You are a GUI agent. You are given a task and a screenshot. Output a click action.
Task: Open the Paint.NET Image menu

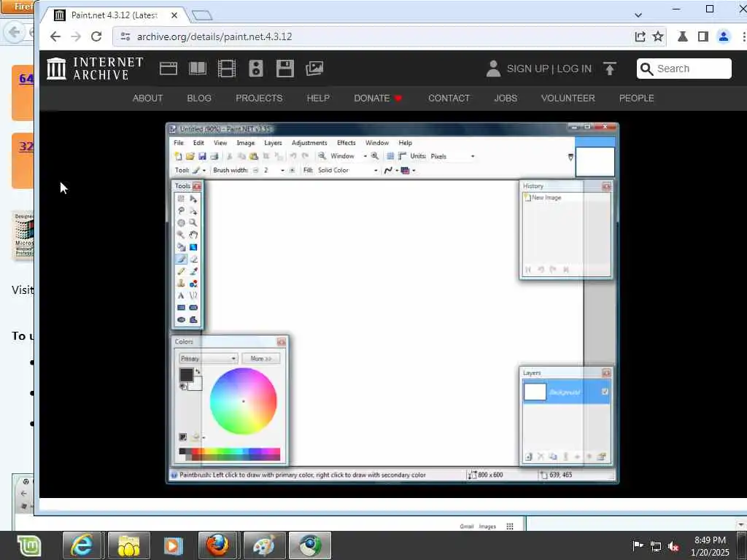[246, 143]
